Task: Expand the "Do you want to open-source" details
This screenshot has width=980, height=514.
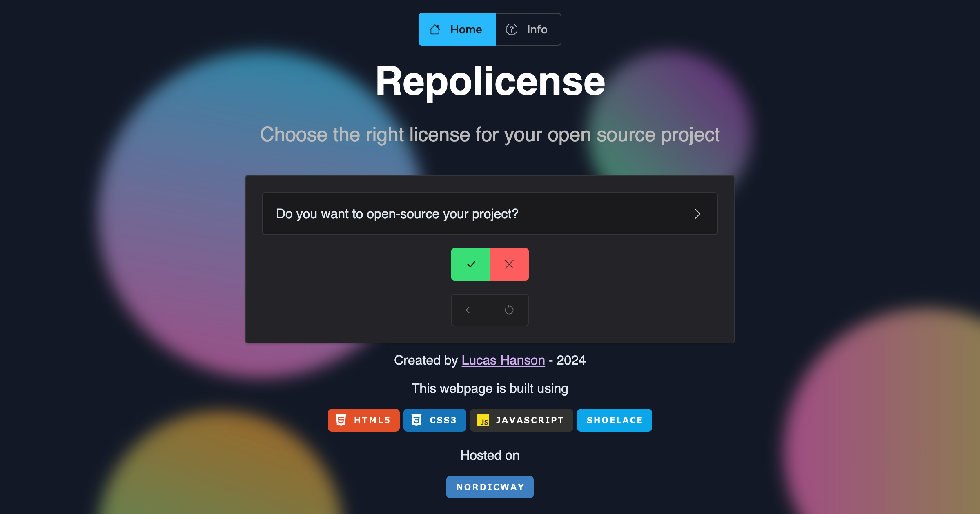Action: (397, 214)
